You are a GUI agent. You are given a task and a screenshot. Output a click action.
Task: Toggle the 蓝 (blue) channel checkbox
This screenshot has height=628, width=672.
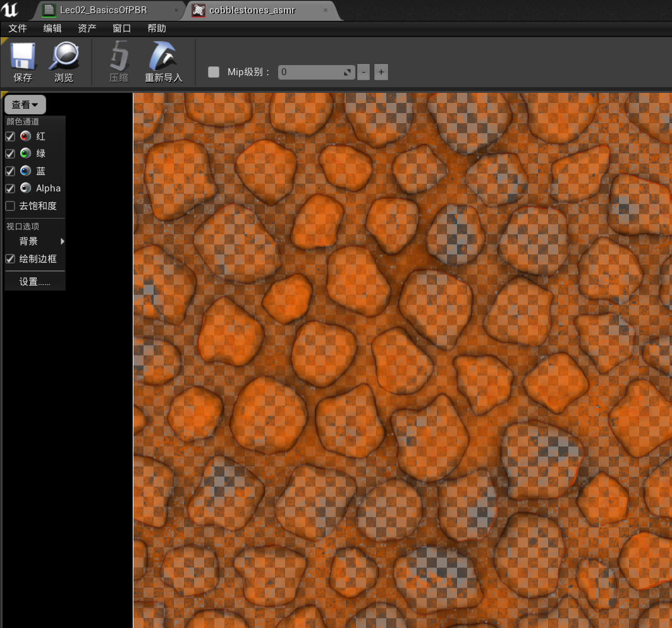tap(10, 171)
